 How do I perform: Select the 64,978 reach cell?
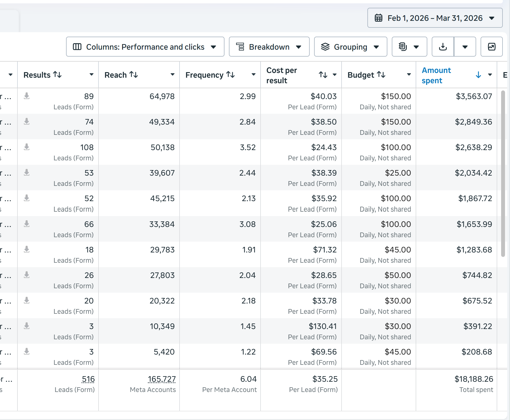tap(139, 101)
